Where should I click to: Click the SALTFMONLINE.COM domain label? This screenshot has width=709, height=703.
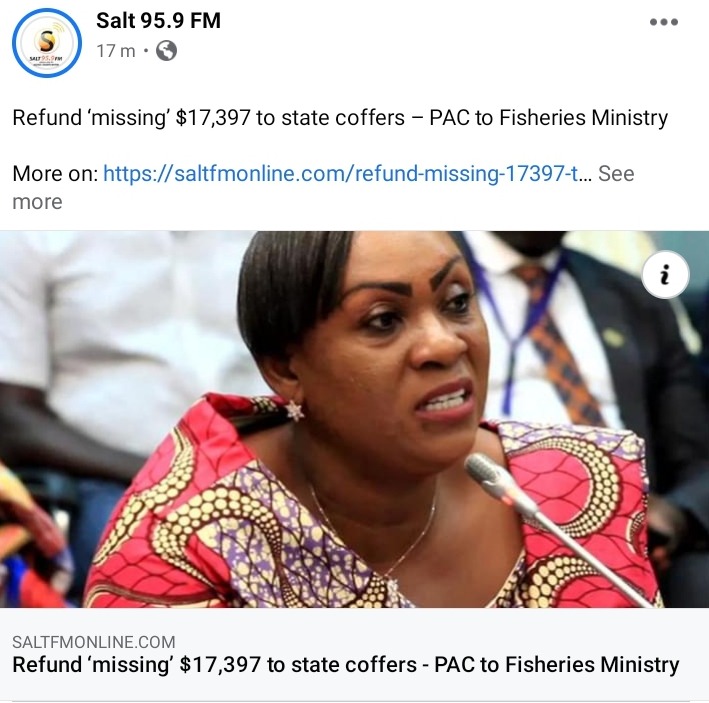click(x=94, y=642)
